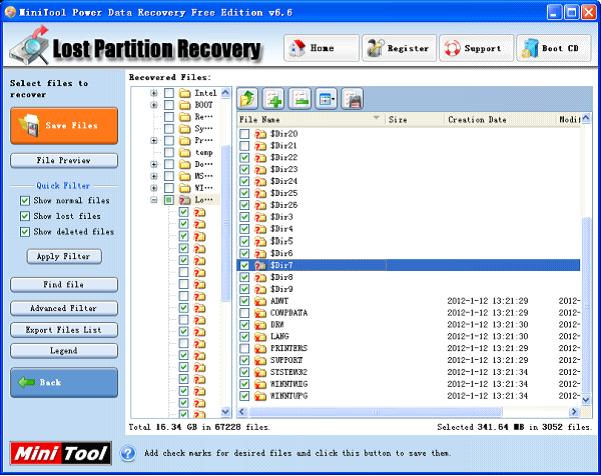Click the WINNTUPG folder icon
Image resolution: width=601 pixels, height=476 pixels.
coord(261,396)
